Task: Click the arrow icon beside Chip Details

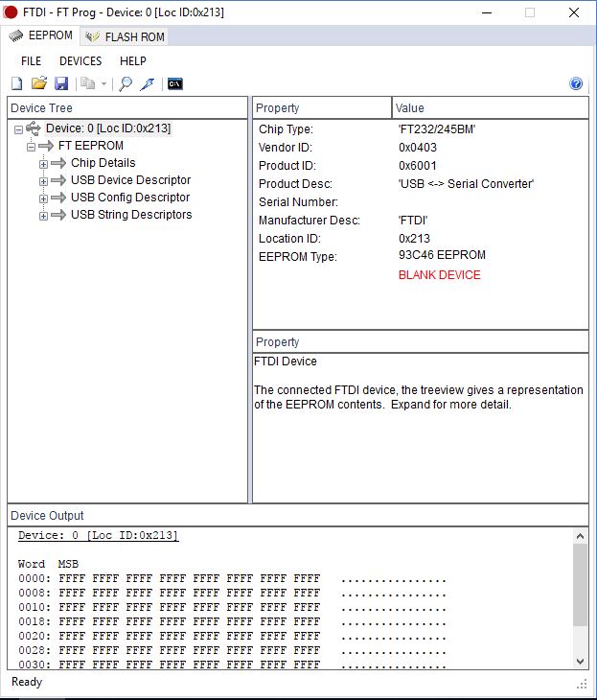Action: point(58,163)
